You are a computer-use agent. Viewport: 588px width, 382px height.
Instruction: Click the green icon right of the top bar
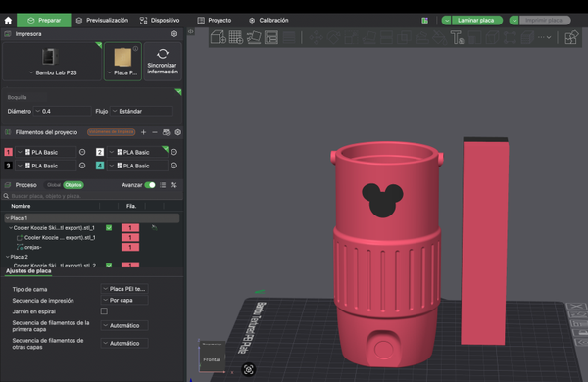click(x=424, y=21)
